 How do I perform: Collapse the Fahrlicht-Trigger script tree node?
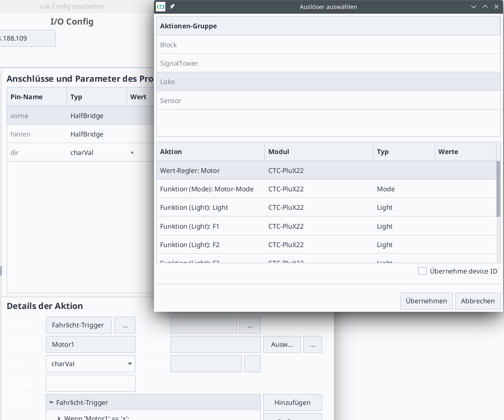51,403
